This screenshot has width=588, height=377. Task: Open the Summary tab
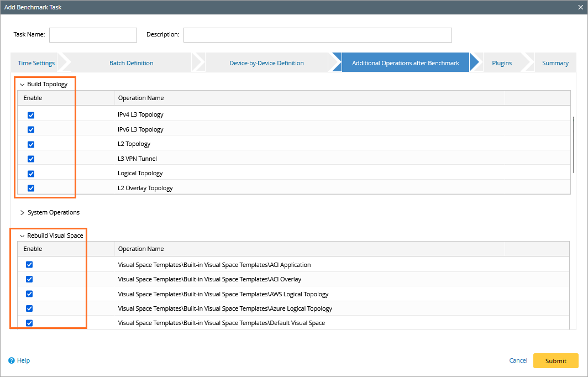(x=555, y=63)
